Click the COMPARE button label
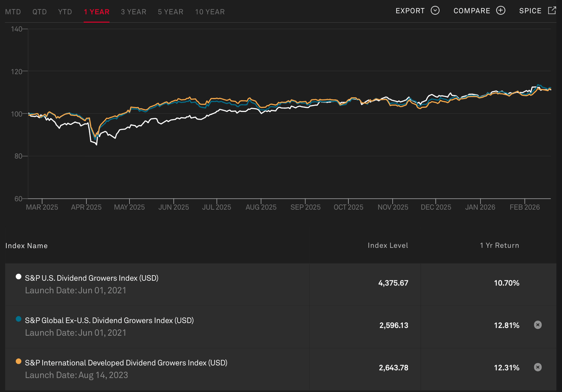 471,11
